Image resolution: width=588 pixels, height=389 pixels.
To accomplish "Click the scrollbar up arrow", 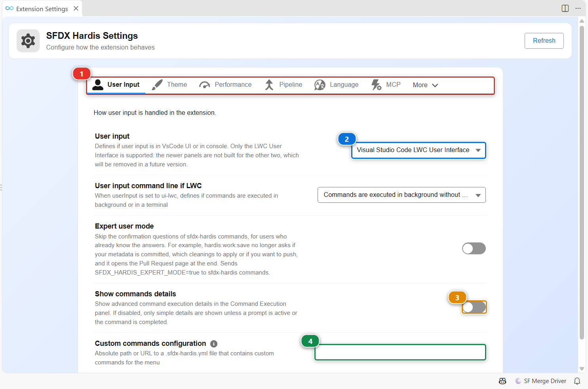I will [x=582, y=21].
